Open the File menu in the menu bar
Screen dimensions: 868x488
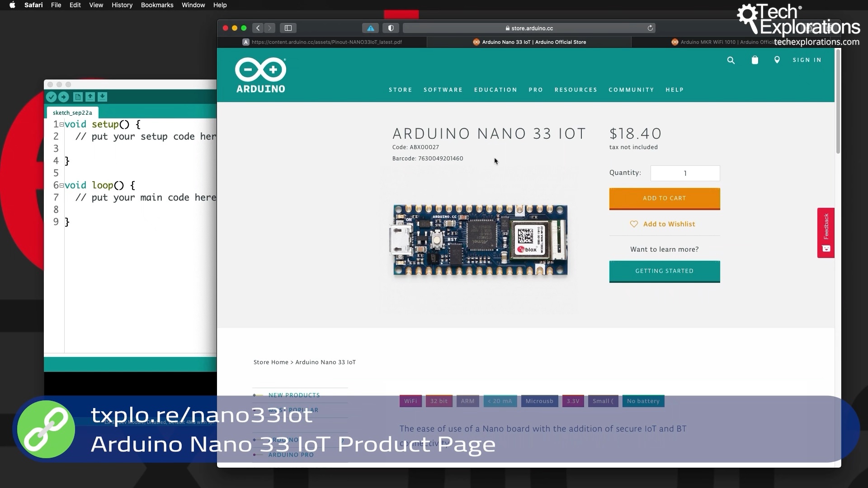(x=56, y=5)
